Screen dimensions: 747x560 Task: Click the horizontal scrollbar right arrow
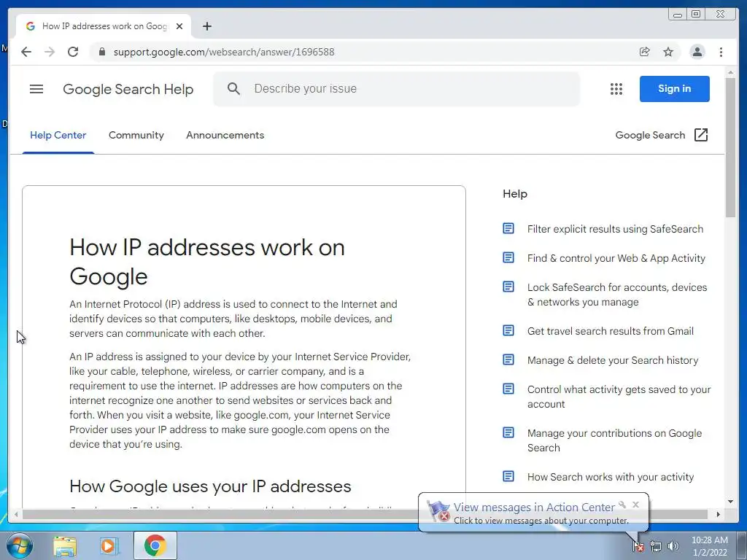719,514
